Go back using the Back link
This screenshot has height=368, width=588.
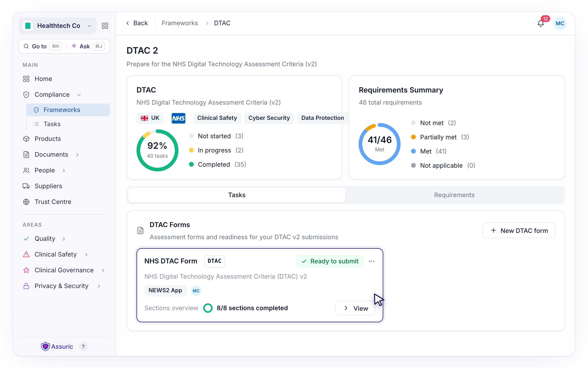(137, 23)
